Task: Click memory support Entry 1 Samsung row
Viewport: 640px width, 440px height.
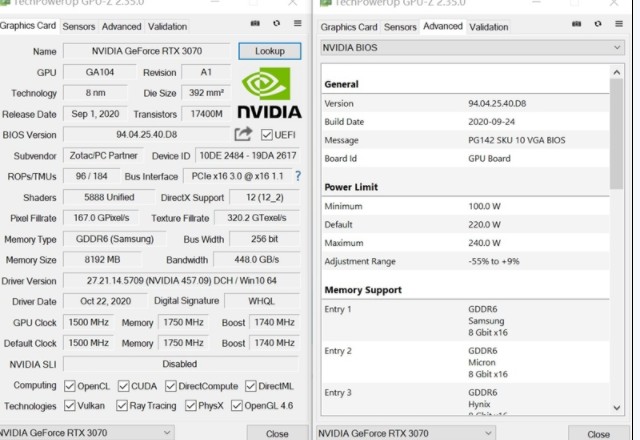Action: pyautogui.click(x=466, y=320)
